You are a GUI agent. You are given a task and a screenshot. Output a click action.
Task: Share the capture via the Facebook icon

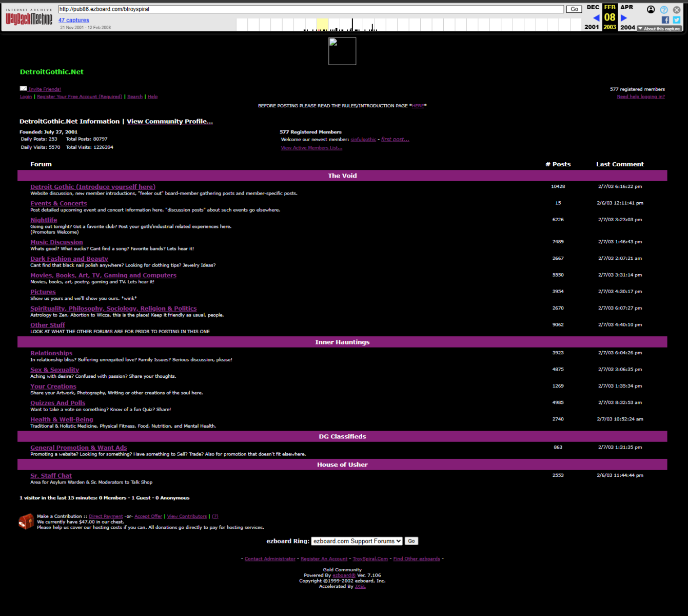[x=665, y=20]
